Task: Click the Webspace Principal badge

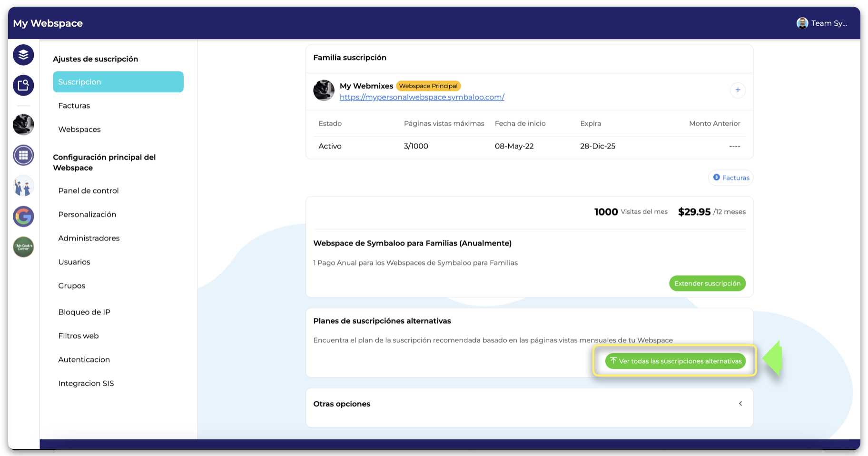Action: (x=428, y=86)
